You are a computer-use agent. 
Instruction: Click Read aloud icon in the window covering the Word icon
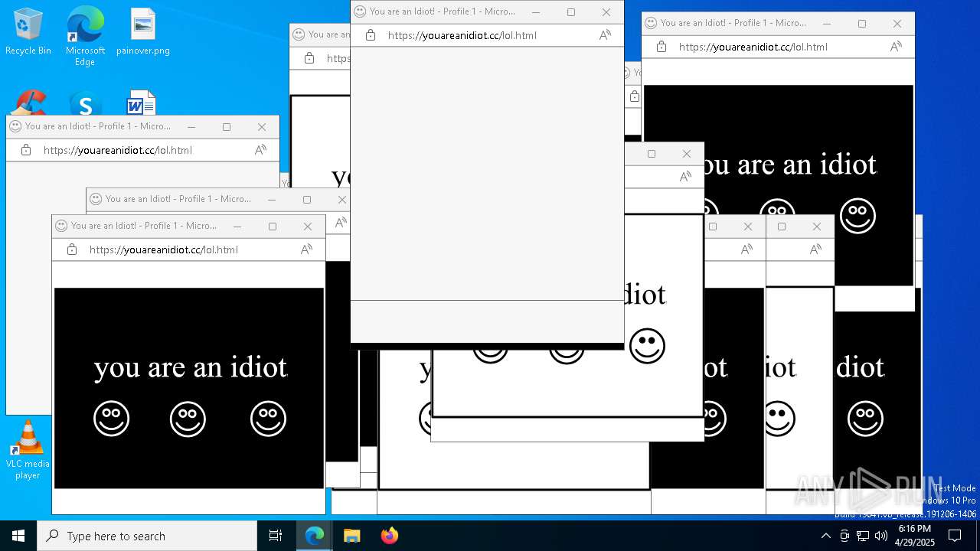[x=260, y=150]
